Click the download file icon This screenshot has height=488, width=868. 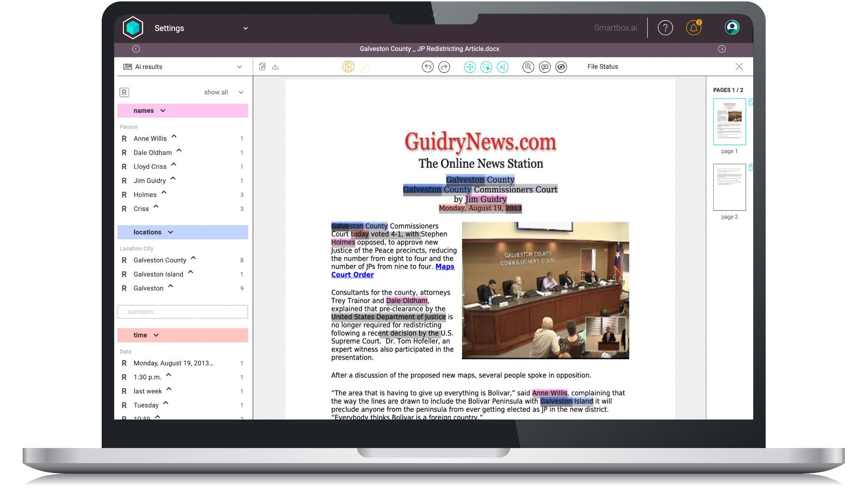pyautogui.click(x=275, y=67)
